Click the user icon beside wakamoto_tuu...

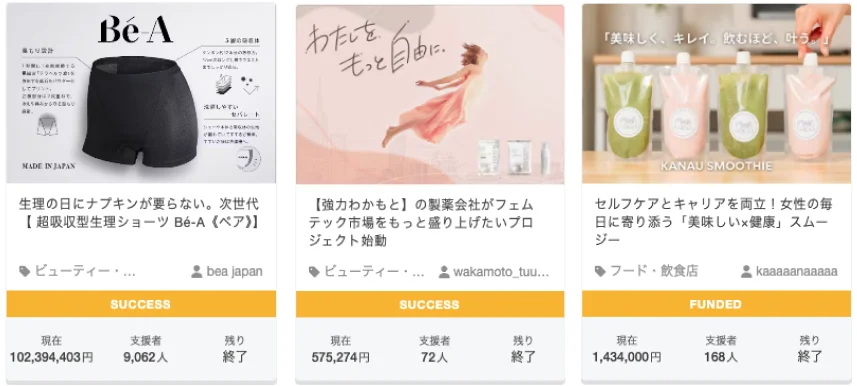(444, 271)
